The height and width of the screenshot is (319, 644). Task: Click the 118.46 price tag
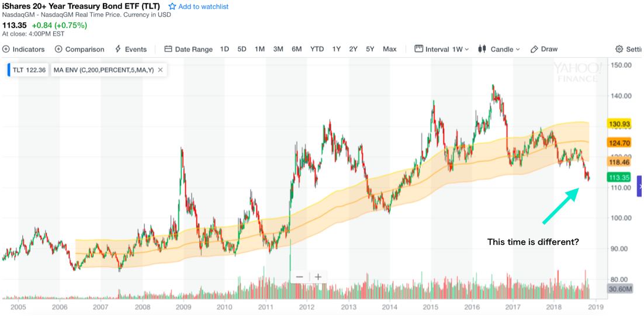[x=618, y=162]
